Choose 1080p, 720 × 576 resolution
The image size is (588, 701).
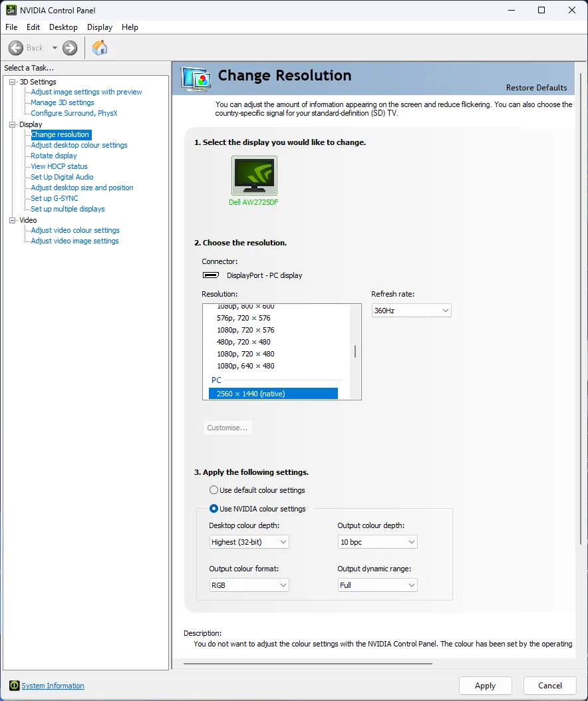[x=245, y=330]
